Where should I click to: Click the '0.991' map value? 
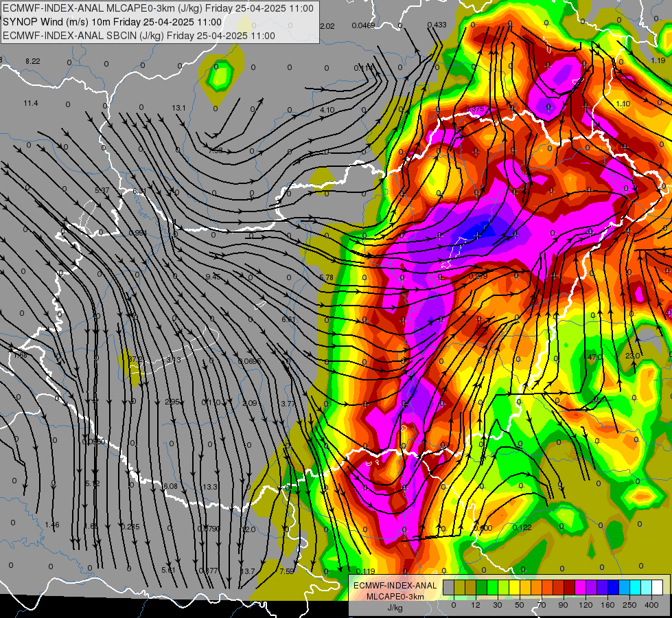[x=138, y=233]
